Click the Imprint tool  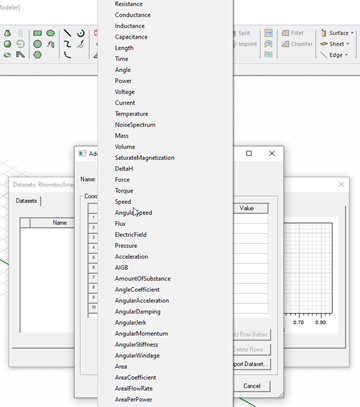point(245,44)
